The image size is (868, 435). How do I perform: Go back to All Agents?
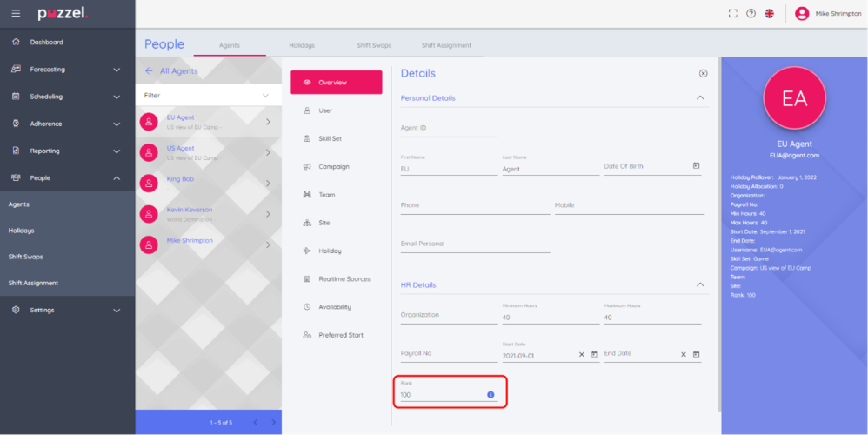(x=172, y=71)
